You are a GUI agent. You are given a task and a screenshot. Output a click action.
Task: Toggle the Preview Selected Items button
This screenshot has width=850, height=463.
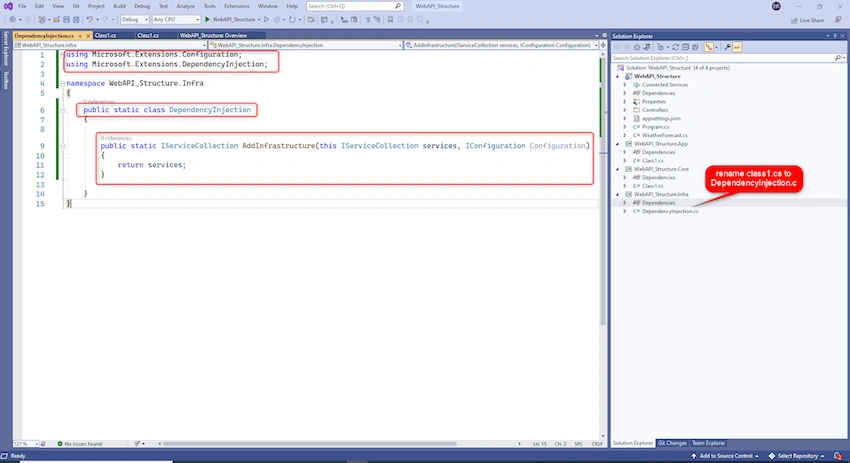point(737,47)
